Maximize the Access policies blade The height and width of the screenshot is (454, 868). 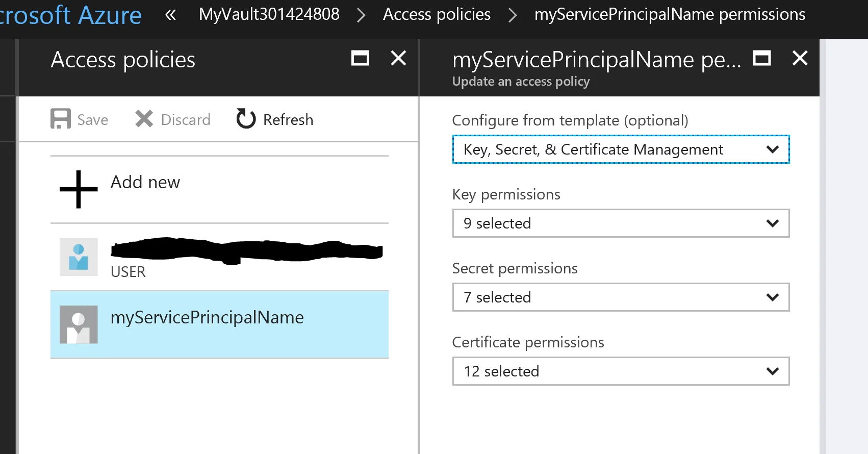(360, 58)
